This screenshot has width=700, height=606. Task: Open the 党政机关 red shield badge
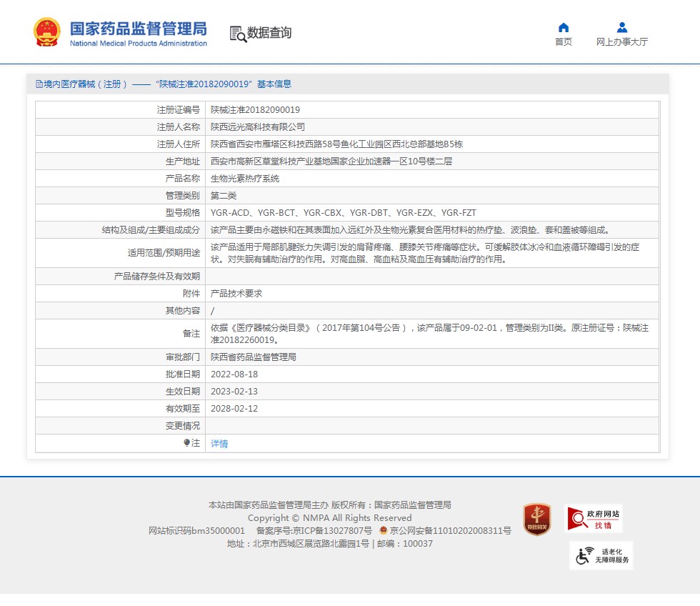pos(537,520)
